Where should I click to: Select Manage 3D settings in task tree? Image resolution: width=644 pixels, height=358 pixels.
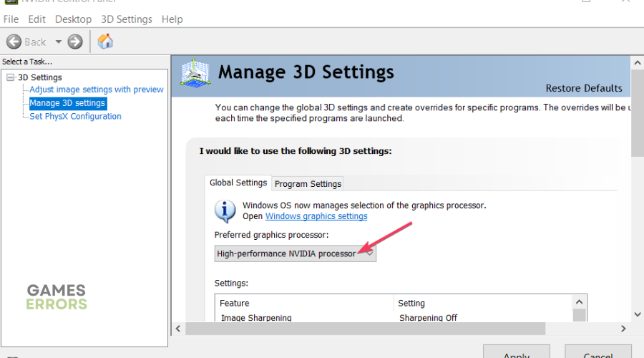pos(67,103)
